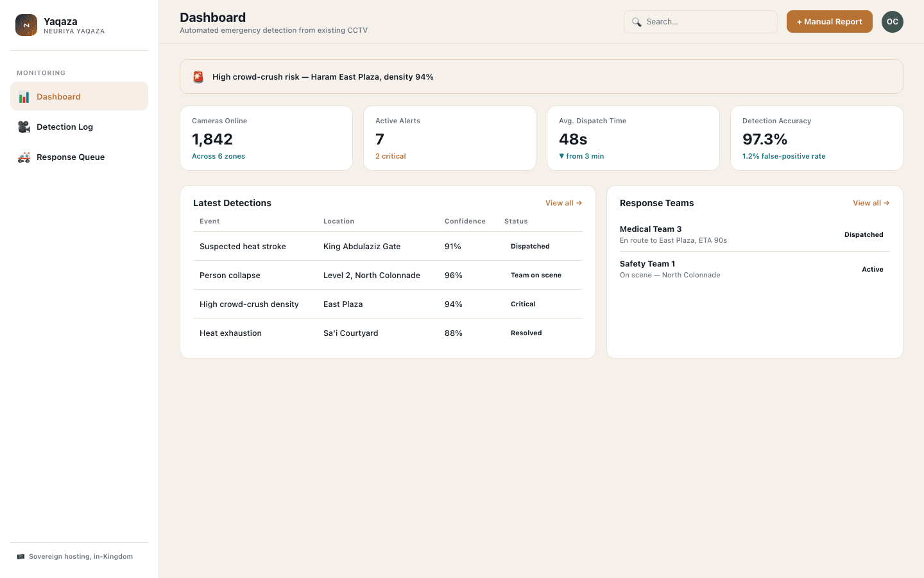View all Latest Detections

point(563,203)
